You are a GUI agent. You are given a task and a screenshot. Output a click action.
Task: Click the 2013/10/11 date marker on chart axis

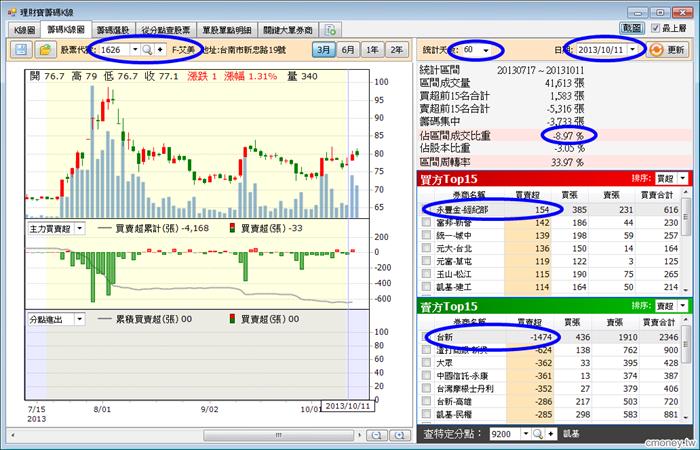(348, 406)
